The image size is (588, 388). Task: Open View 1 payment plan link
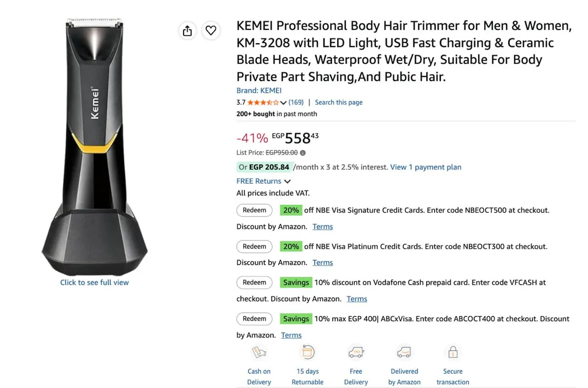[426, 167]
